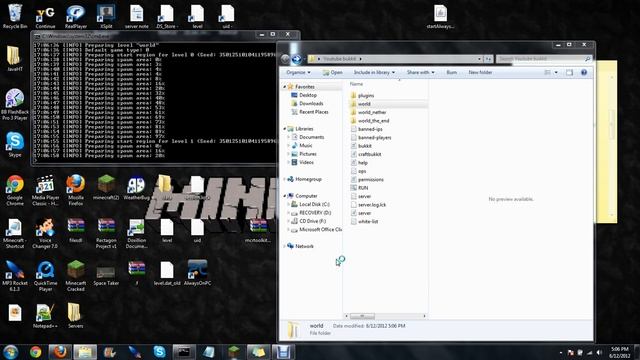Open the Share with dropdown
This screenshot has width=640, height=360.
420,72
